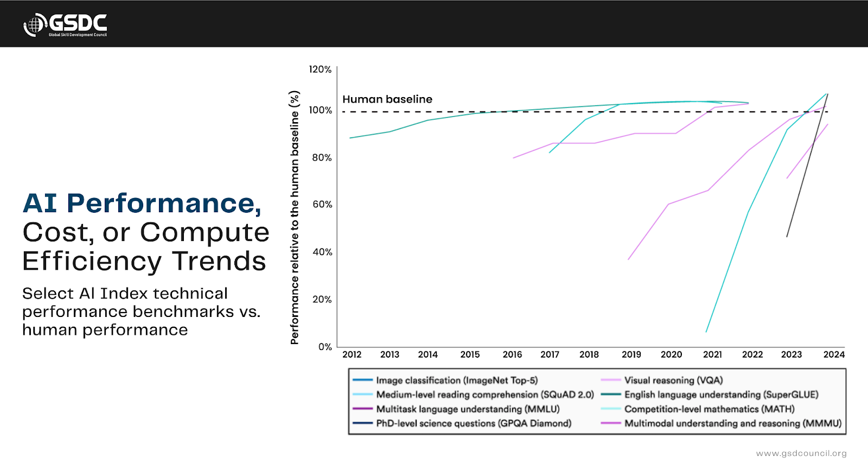Select the ImageNet Top-5 legend color line
The height and width of the screenshot is (470, 868).
pyautogui.click(x=362, y=380)
